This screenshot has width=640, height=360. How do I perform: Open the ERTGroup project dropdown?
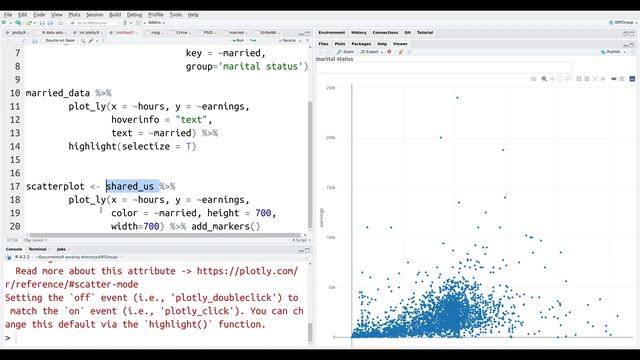[623, 23]
